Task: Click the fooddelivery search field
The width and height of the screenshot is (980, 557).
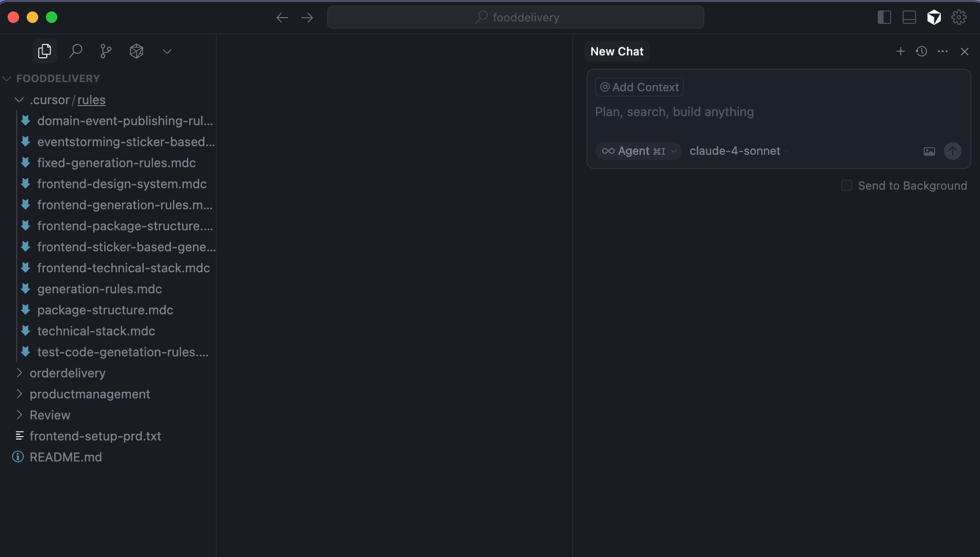Action: 515,18
